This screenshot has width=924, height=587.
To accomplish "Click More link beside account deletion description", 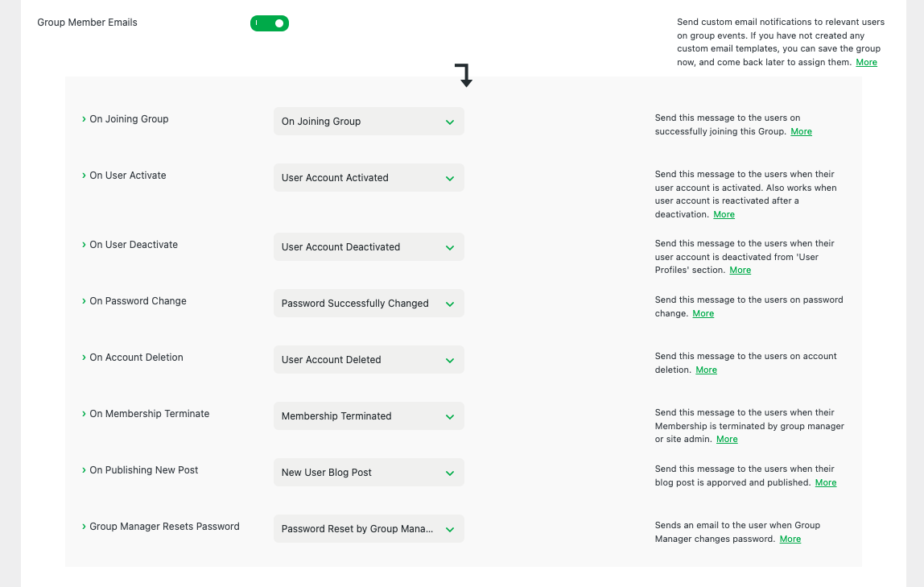I will [706, 370].
